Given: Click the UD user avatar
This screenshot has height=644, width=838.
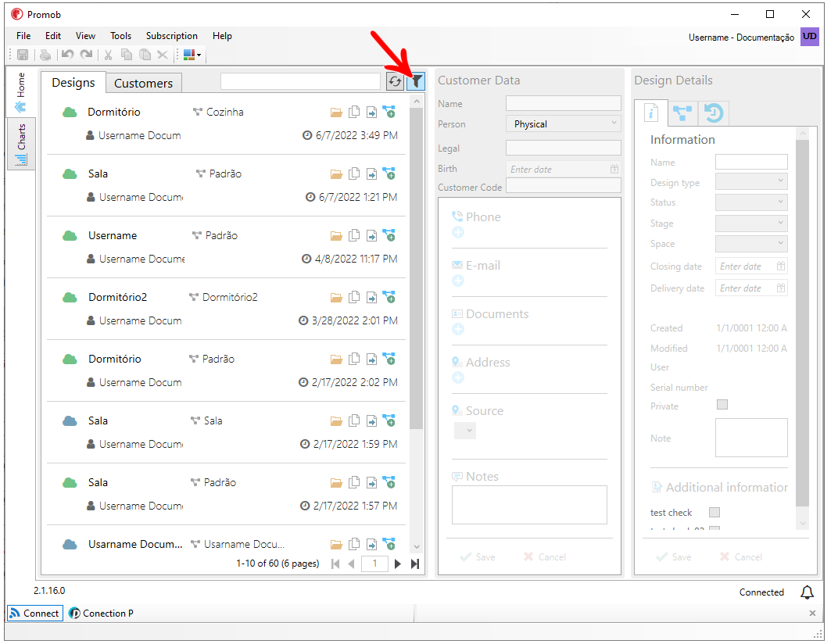Looking at the screenshot, I should 809,36.
